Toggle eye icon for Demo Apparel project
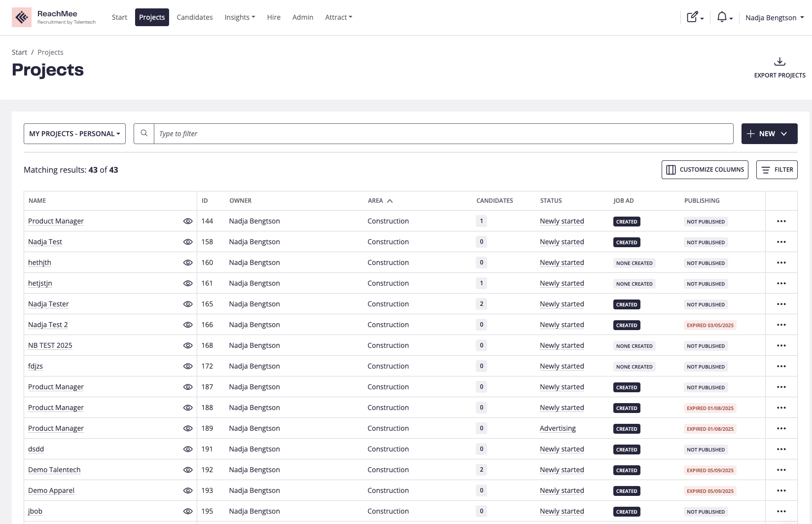 pos(188,491)
